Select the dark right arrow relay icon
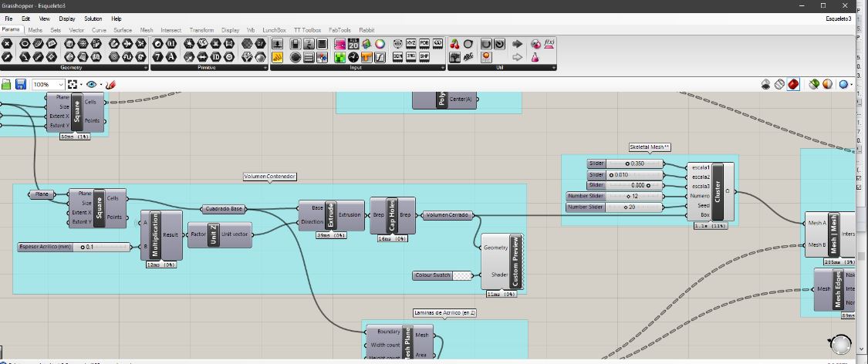This screenshot has height=364, width=868. click(517, 43)
